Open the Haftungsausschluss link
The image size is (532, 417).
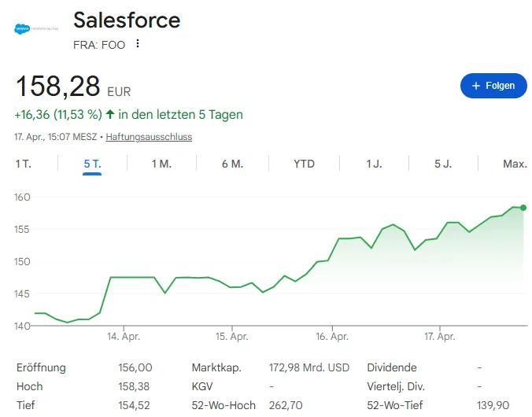click(x=149, y=137)
